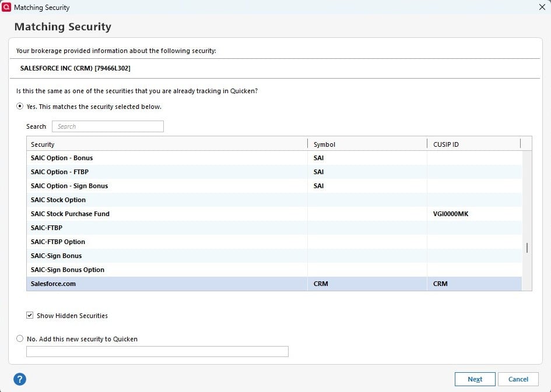Image resolution: width=551 pixels, height=392 pixels.
Task: Select the 'SAIC Stock Option' row
Action: pyautogui.click(x=274, y=200)
